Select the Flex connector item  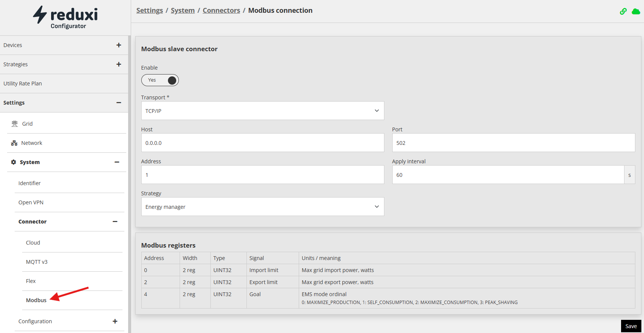pyautogui.click(x=72, y=281)
